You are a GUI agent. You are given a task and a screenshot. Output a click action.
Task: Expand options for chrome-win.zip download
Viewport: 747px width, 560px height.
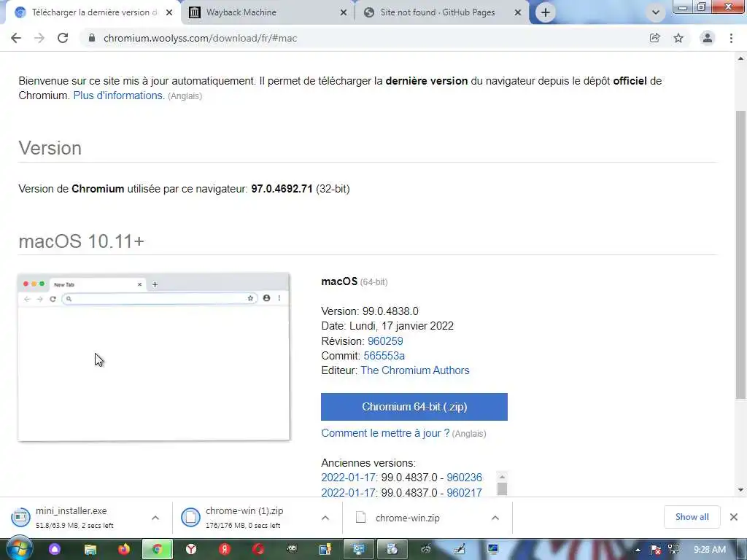495,518
